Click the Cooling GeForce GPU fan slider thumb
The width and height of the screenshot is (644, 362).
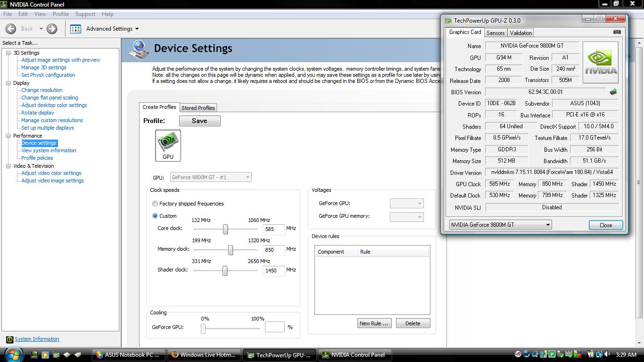click(203, 329)
